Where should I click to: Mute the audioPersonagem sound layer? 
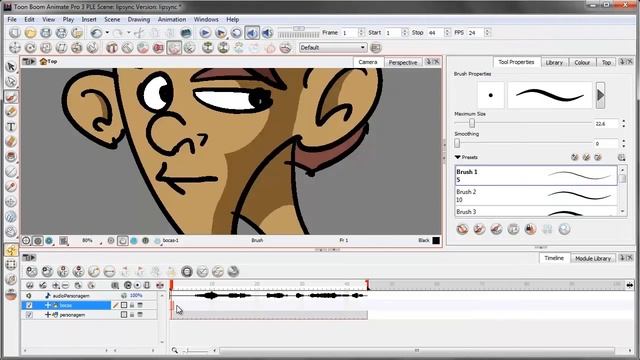point(29,296)
